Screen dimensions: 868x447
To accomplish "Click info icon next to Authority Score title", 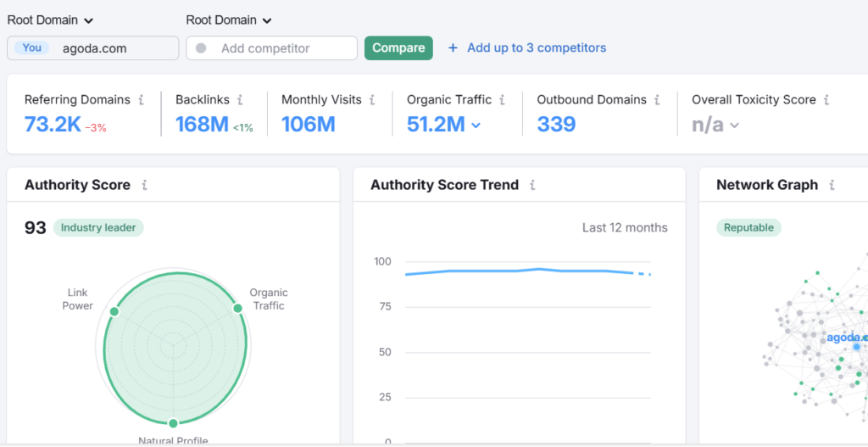I will coord(145,185).
